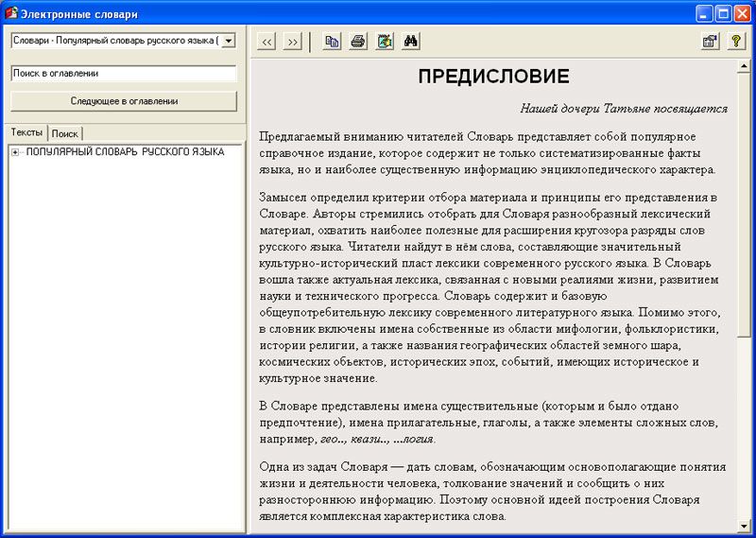Switch to the Поиск tab
The image size is (756, 538).
tap(65, 133)
